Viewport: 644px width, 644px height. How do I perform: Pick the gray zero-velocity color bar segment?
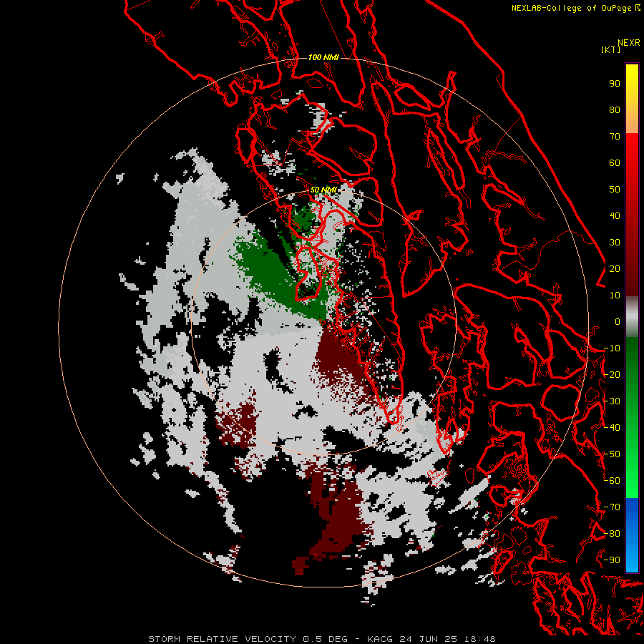[x=632, y=317]
